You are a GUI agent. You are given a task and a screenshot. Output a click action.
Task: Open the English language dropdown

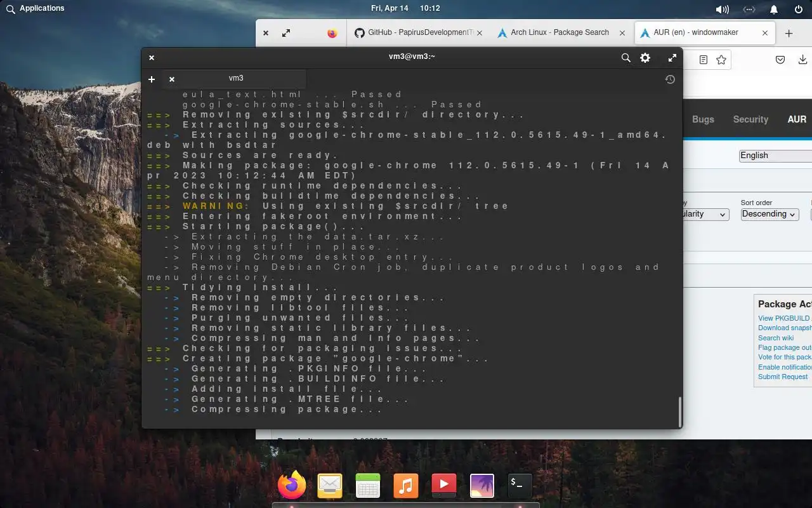click(775, 156)
